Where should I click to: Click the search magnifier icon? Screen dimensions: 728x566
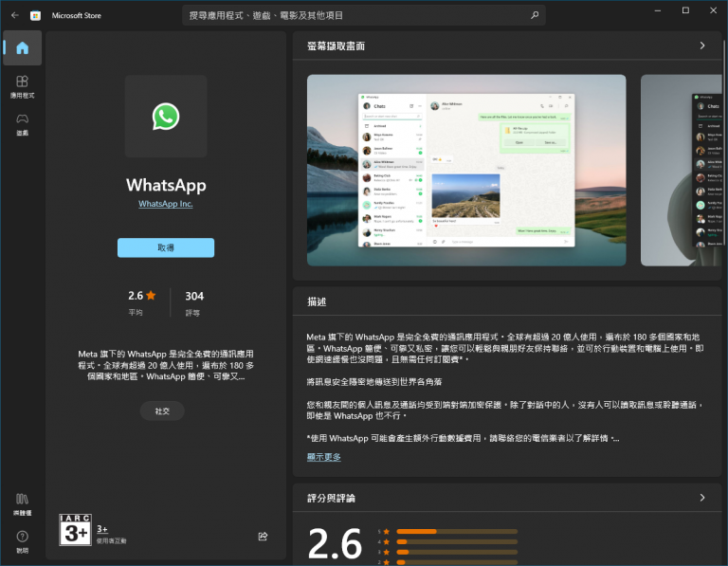point(535,15)
